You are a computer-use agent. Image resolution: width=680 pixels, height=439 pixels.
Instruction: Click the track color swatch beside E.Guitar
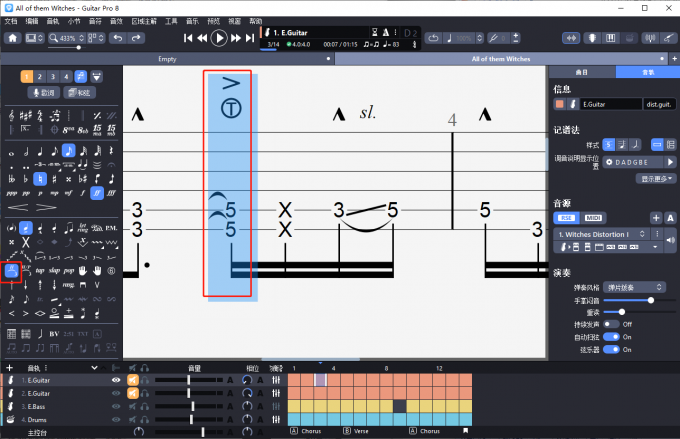(559, 104)
